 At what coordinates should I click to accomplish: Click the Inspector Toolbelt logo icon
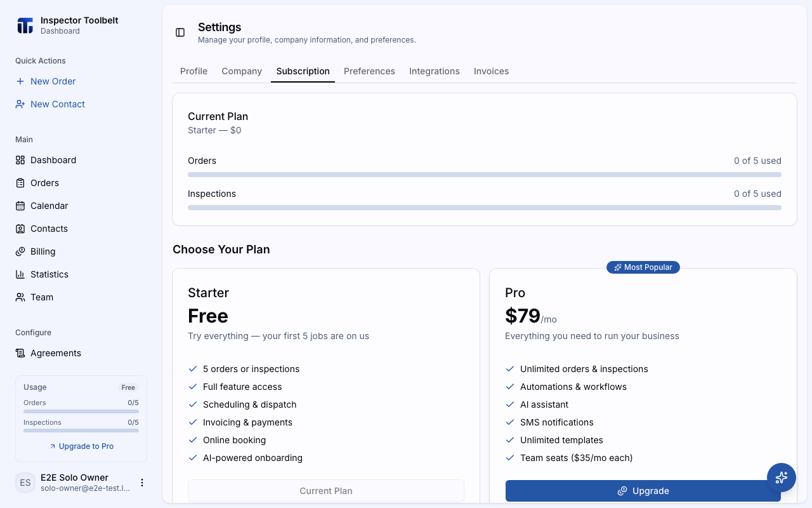point(25,25)
